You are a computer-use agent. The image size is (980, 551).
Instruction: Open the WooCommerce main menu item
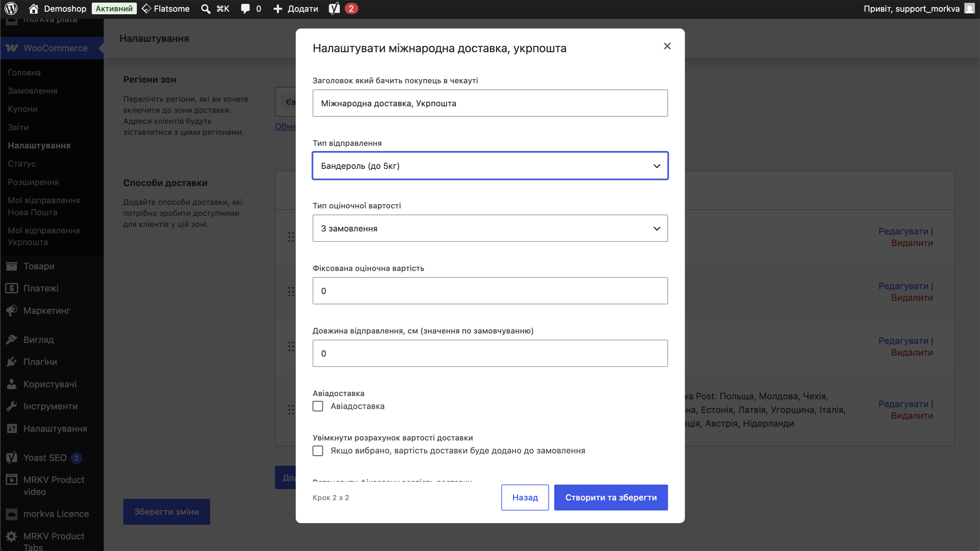click(52, 48)
